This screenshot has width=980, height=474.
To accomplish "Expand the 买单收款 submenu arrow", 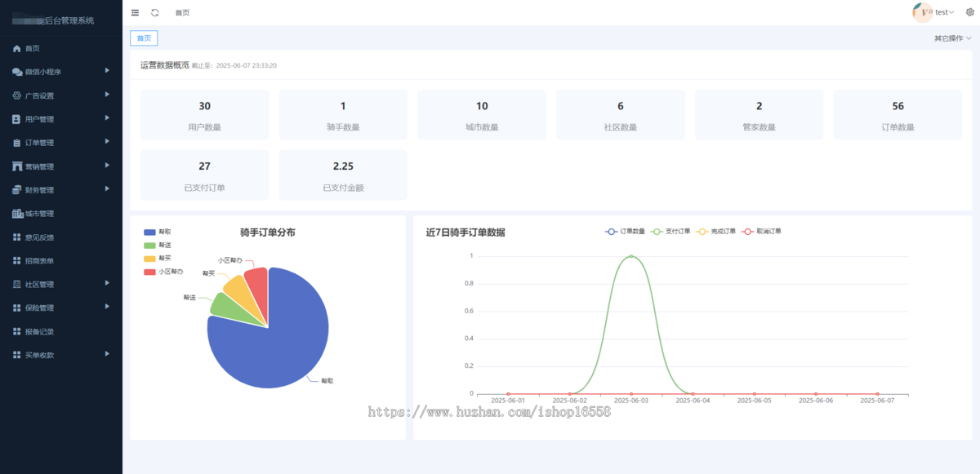I will coord(107,355).
